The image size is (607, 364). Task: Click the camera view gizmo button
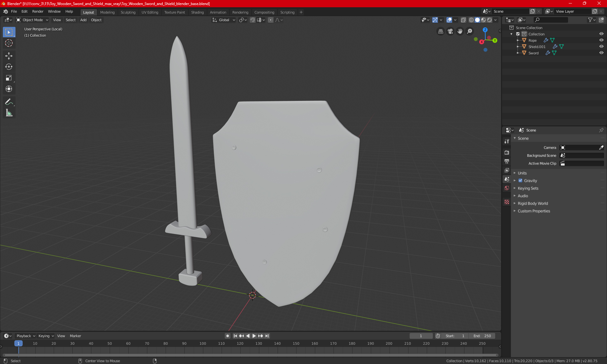[x=450, y=31]
